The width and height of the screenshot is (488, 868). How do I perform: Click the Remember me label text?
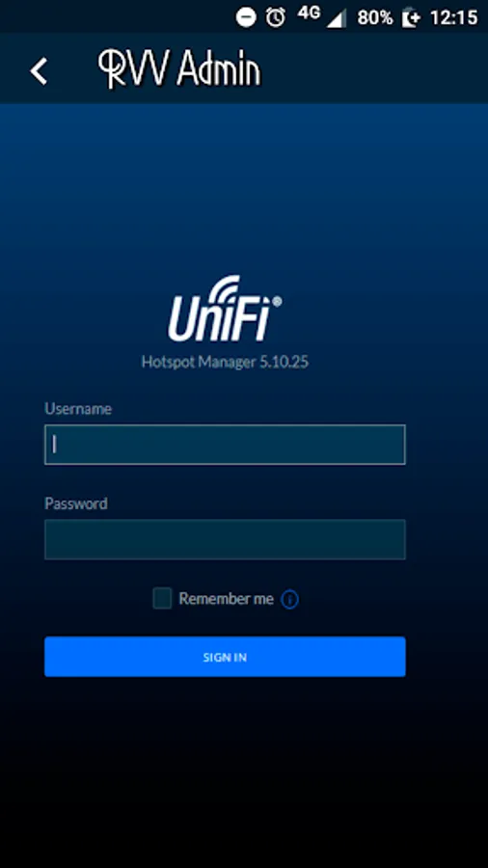point(227,598)
